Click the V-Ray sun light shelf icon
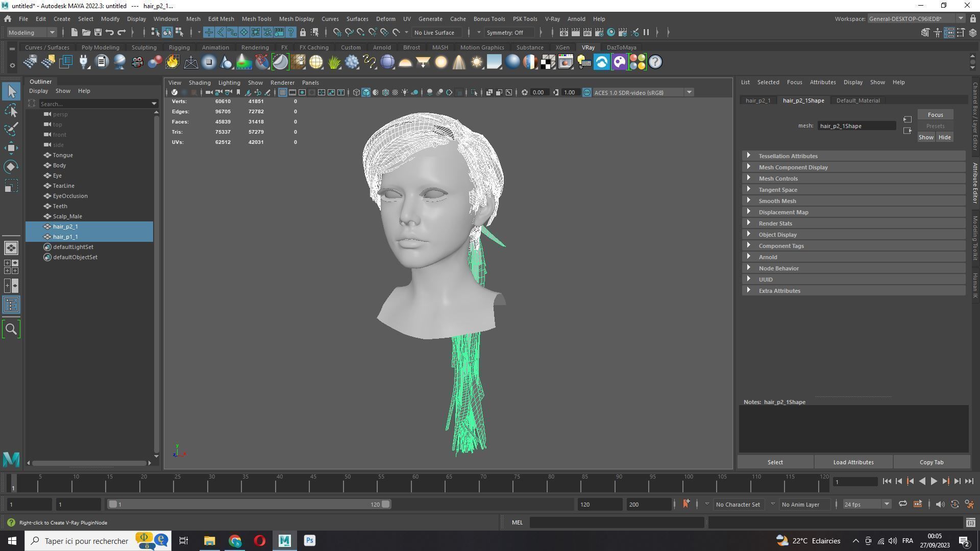The height and width of the screenshot is (551, 980). (477, 62)
